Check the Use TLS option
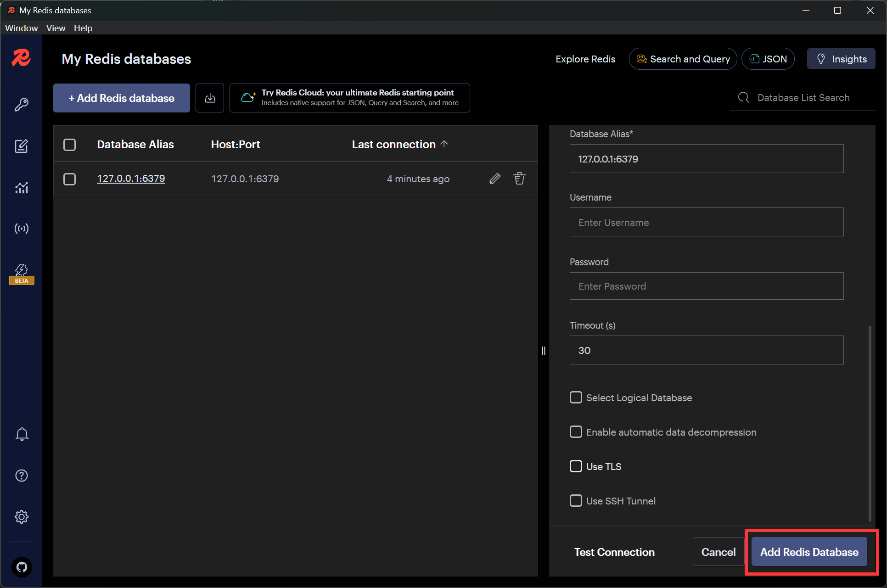Screen dimensions: 887x588 [x=576, y=466]
